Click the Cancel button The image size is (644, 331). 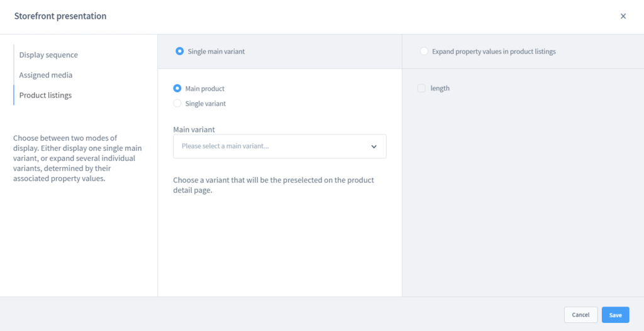pos(580,315)
